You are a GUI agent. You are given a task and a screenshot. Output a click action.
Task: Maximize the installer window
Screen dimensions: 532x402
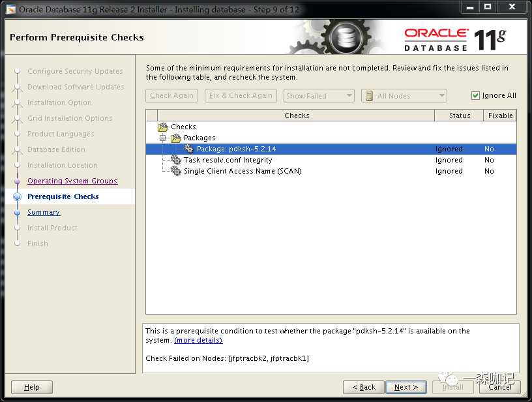coord(488,7)
